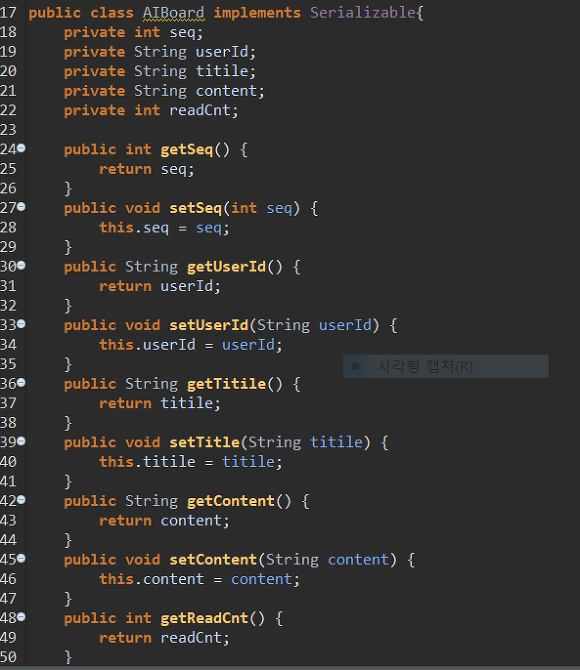Click line number 17 in the gutter
This screenshot has width=580, height=670.
click(9, 13)
